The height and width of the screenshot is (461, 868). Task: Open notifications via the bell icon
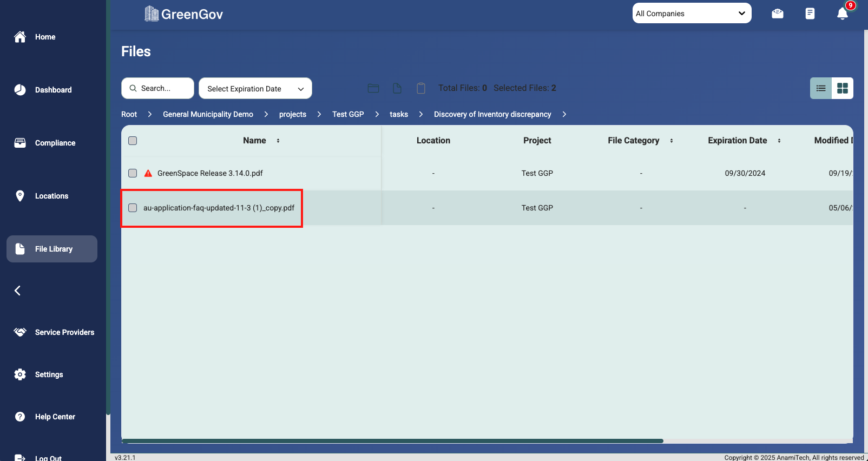(x=843, y=14)
